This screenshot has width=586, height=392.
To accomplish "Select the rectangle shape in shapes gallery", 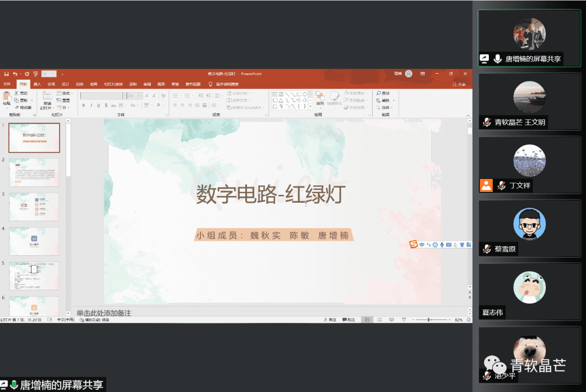I will [299, 94].
